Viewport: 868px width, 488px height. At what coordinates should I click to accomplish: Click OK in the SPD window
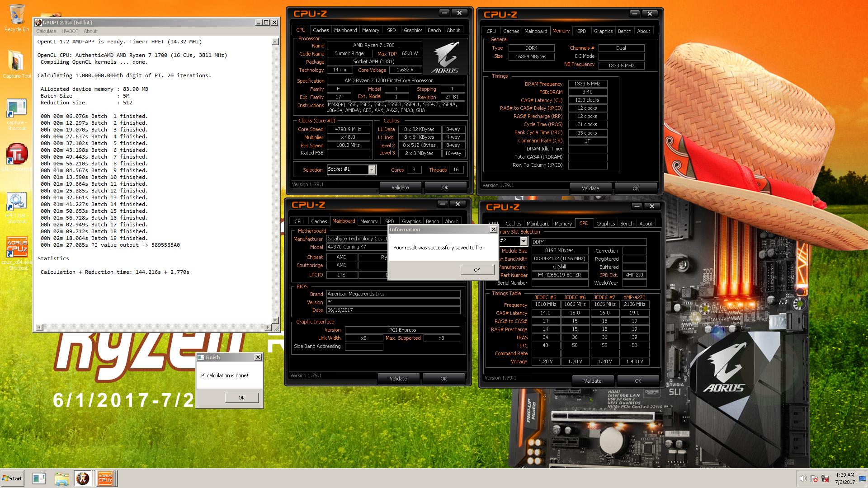point(638,381)
